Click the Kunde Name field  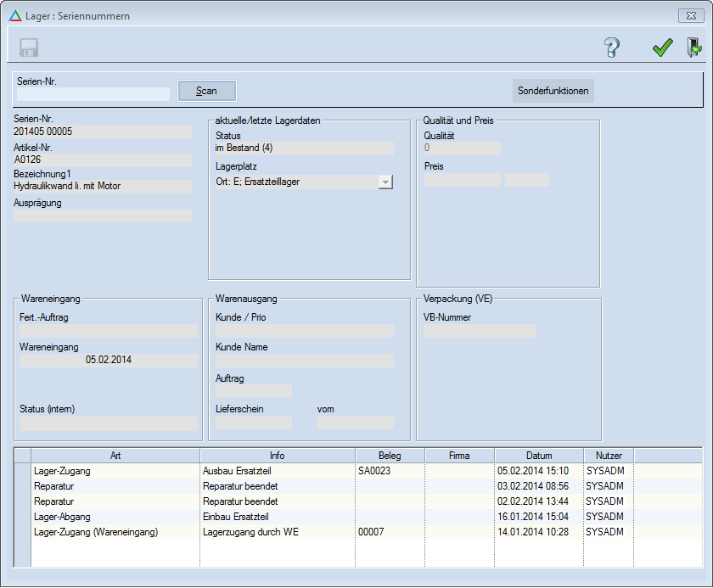tap(305, 361)
